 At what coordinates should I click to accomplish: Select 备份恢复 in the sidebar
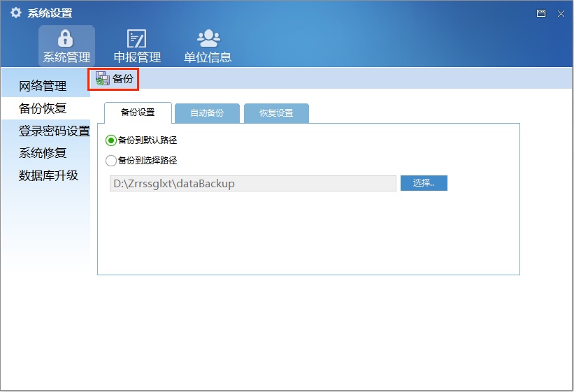click(x=45, y=108)
